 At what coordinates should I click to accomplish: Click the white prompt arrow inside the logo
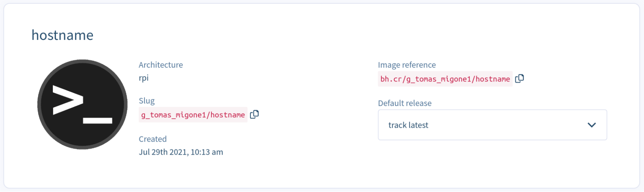[68, 100]
